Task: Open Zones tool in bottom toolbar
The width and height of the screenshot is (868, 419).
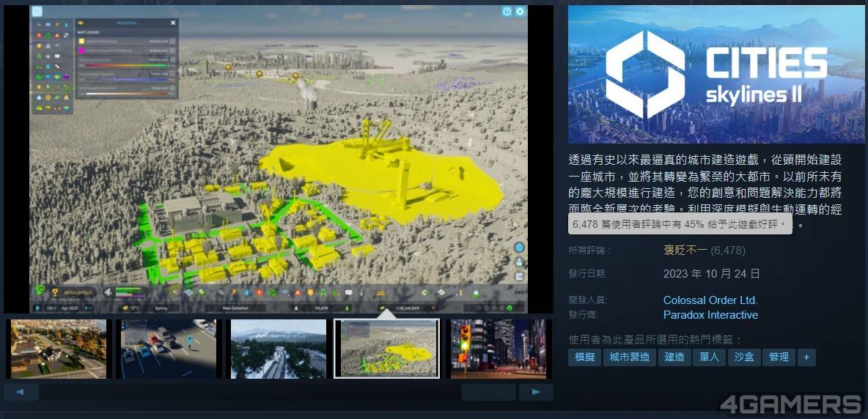Action: pyautogui.click(x=175, y=292)
